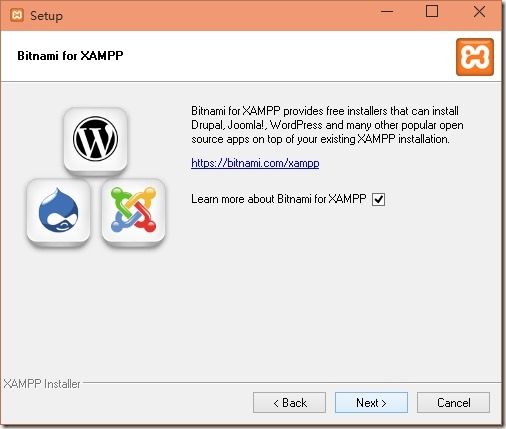Uncheck the Learn more about Bitnami checkbox
The width and height of the screenshot is (506, 429).
[378, 199]
